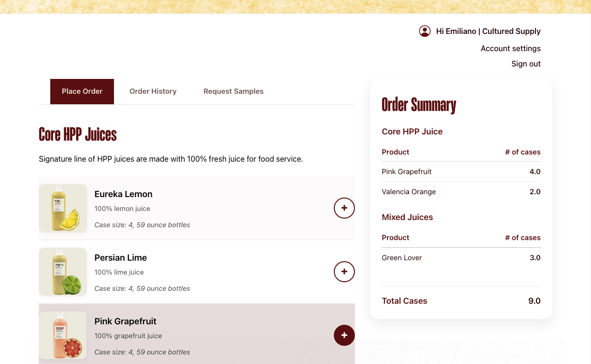Select the Pink Grapefruit product title
The width and height of the screenshot is (591, 364).
[x=125, y=321]
